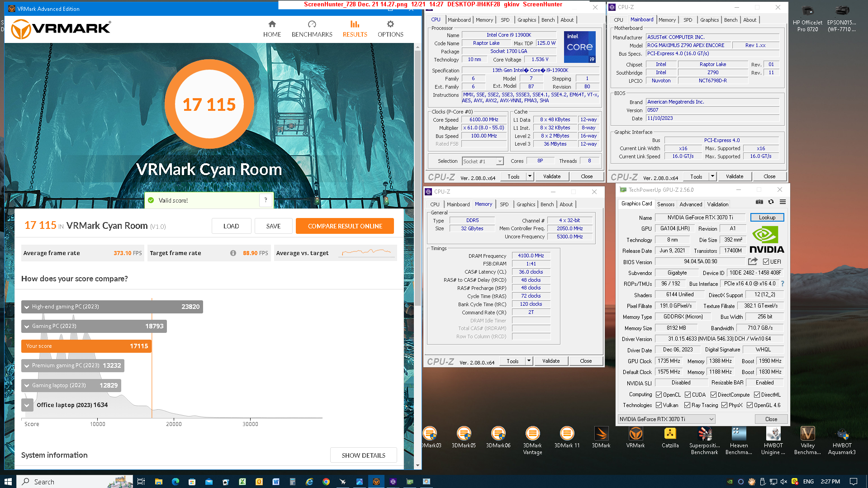Refresh GPU-Z data

pyautogui.click(x=771, y=202)
